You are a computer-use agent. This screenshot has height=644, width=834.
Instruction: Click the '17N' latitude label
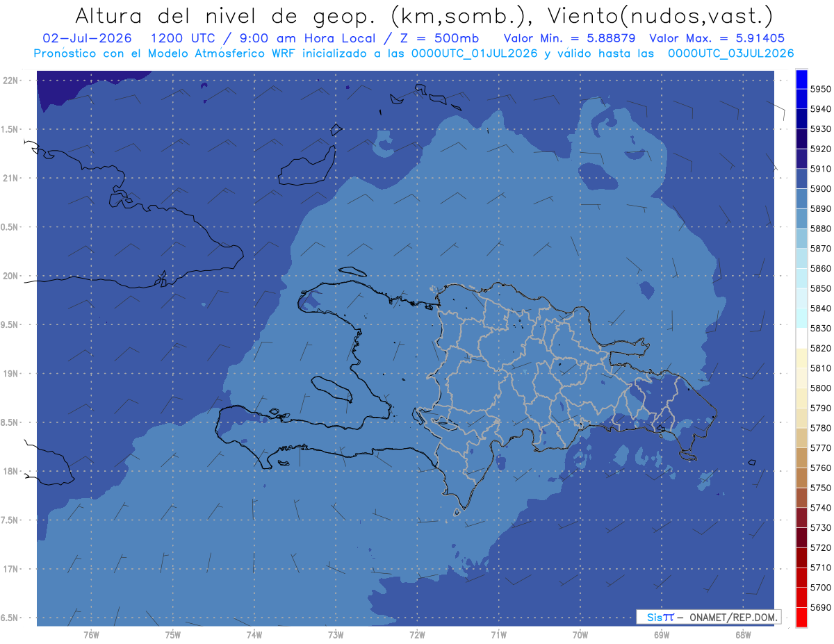click(10, 569)
